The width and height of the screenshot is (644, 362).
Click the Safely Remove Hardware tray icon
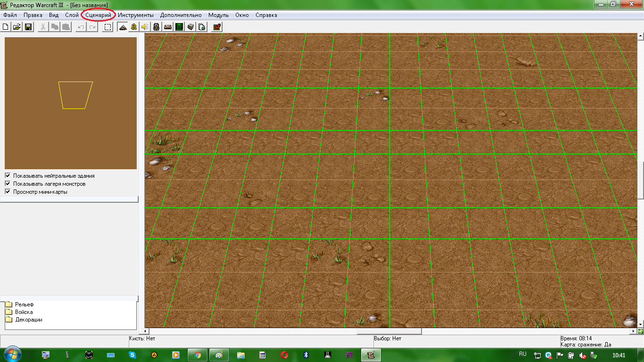tap(594, 355)
